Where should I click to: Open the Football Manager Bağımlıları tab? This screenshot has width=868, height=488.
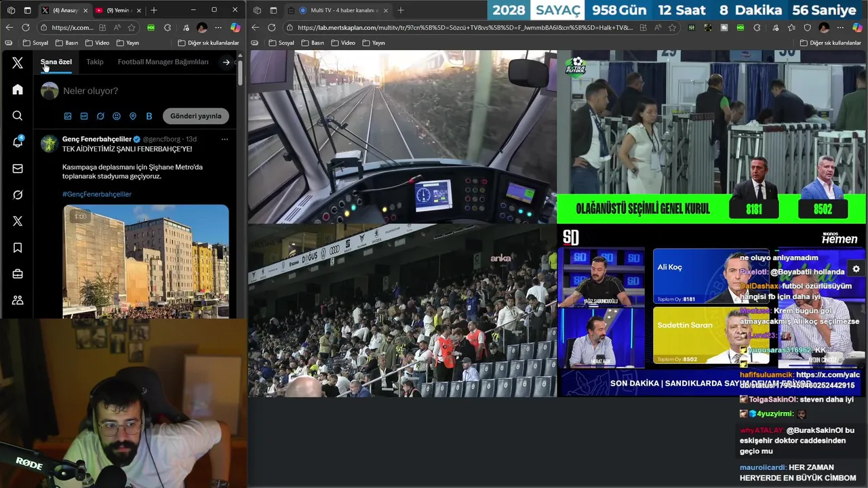pos(163,62)
